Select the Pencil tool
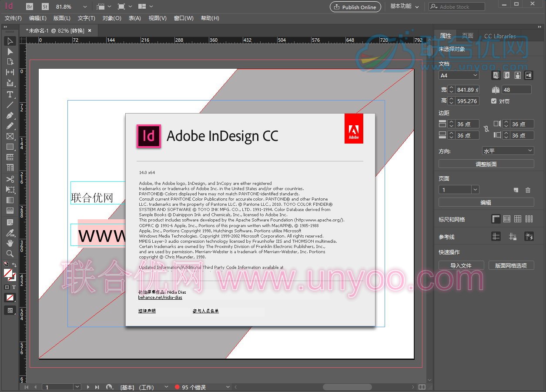Screen dimensions: 546x392 (x=10, y=126)
